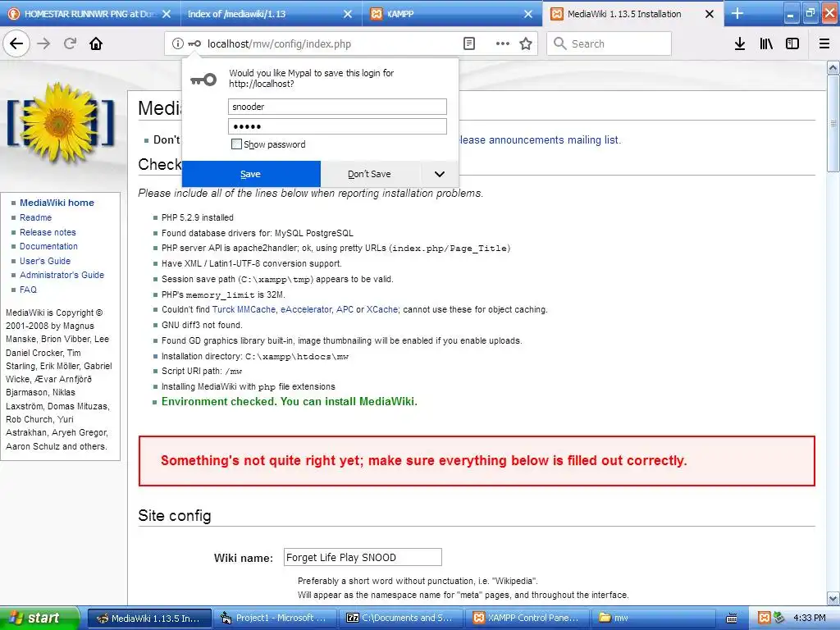Click page scrollbar down arrow
Image resolution: width=840 pixels, height=630 pixels.
[x=833, y=598]
